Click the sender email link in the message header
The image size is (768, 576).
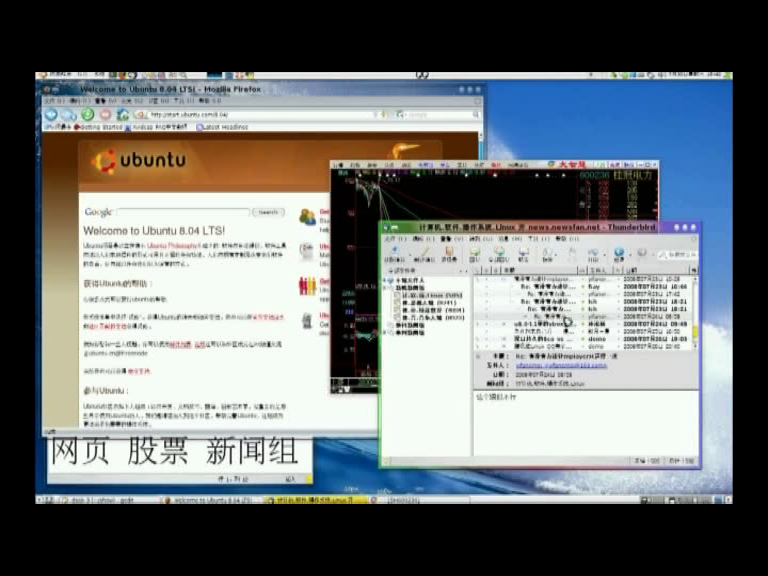[x=561, y=365]
